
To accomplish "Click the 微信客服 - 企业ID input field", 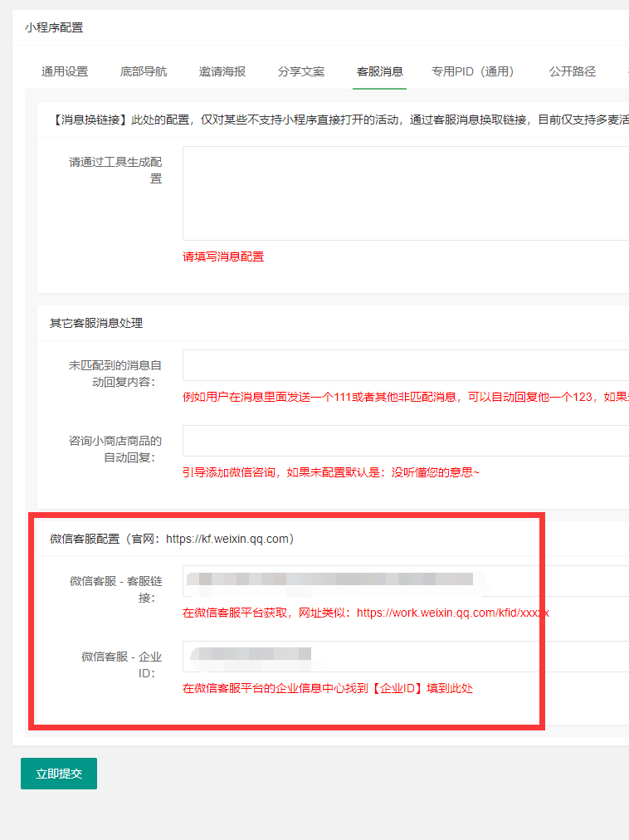I will (x=406, y=657).
